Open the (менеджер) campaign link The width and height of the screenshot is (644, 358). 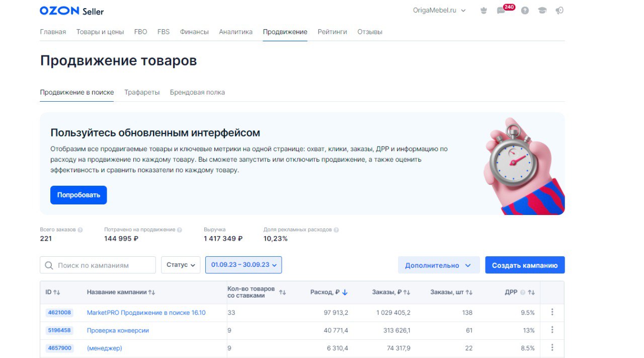pos(105,348)
